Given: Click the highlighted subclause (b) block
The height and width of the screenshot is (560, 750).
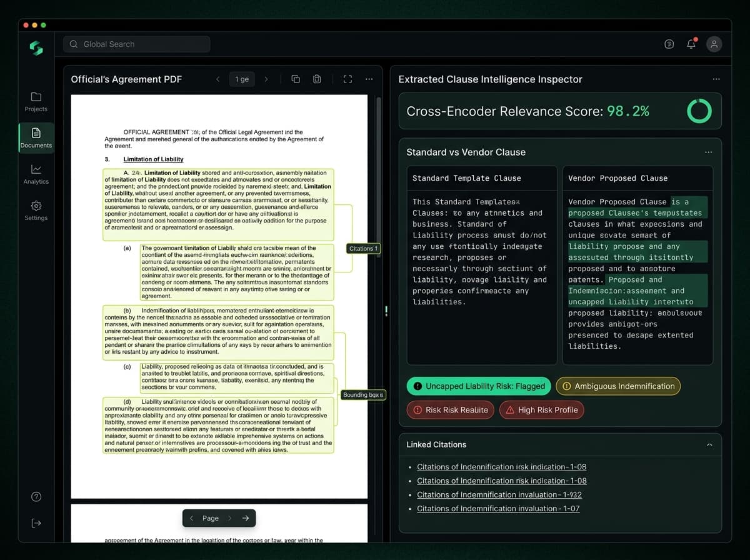Looking at the screenshot, I should click(218, 333).
